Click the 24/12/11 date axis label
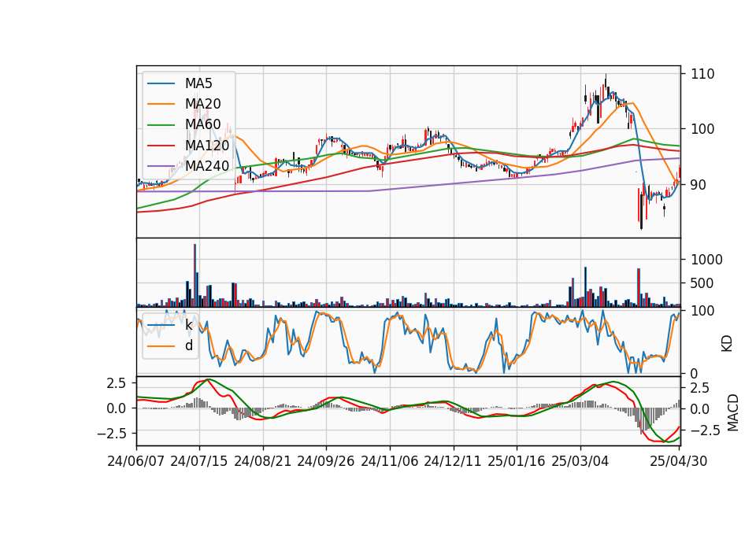756x543 pixels. [x=453, y=461]
